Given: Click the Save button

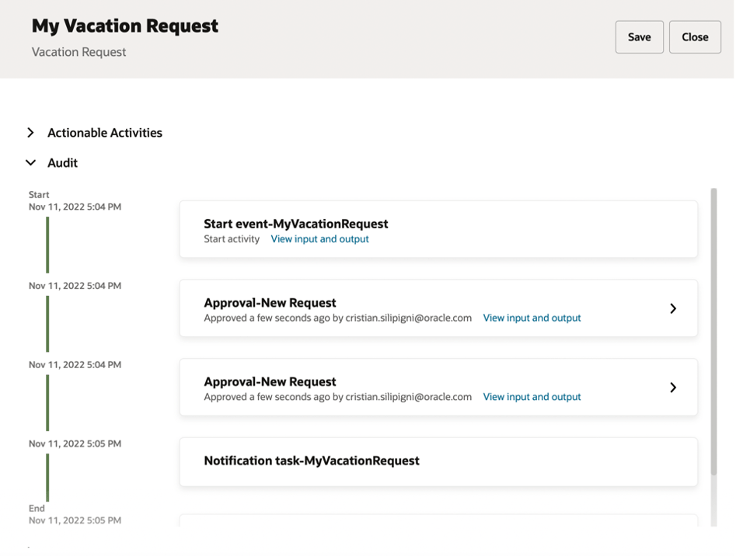Looking at the screenshot, I should point(639,37).
